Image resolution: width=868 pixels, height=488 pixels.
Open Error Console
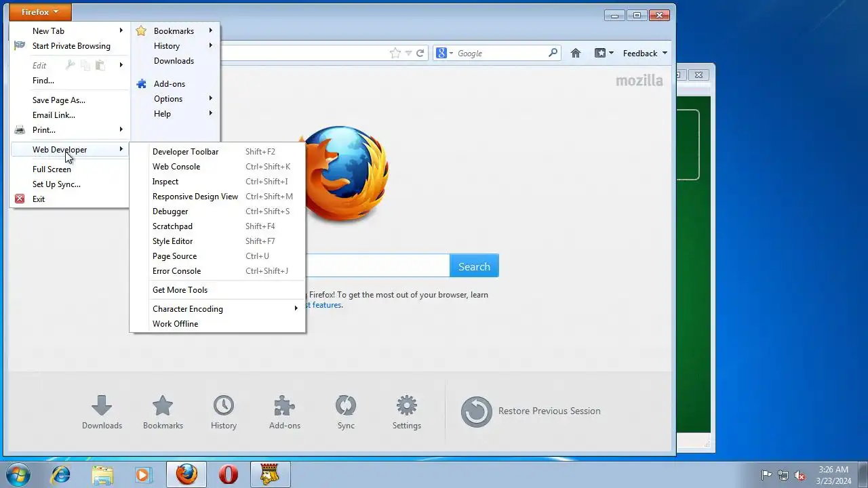pos(217,271)
